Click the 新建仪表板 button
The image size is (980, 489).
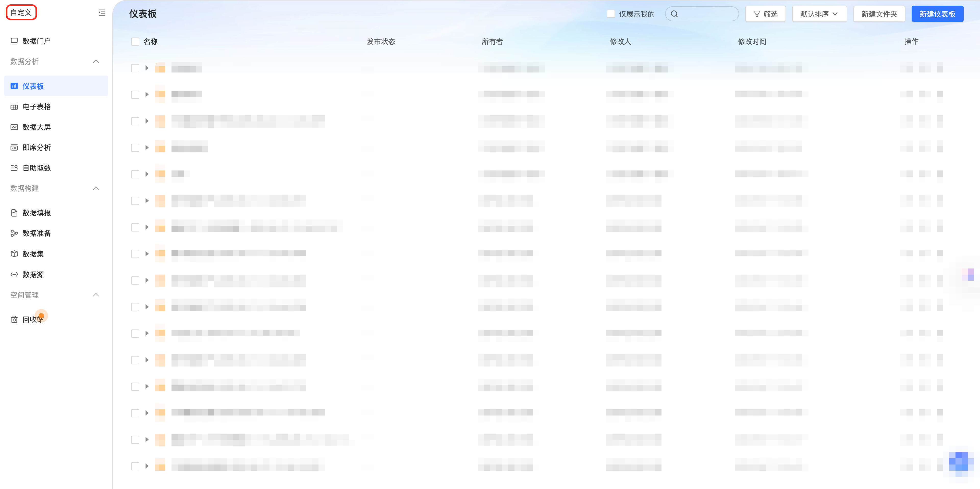(937, 14)
